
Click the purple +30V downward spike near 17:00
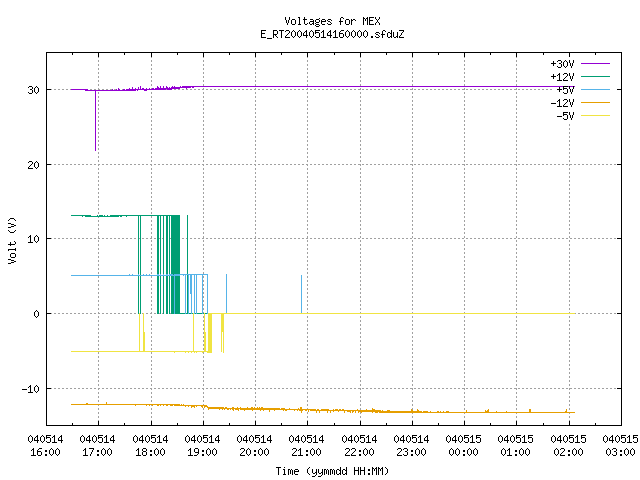tap(96, 120)
